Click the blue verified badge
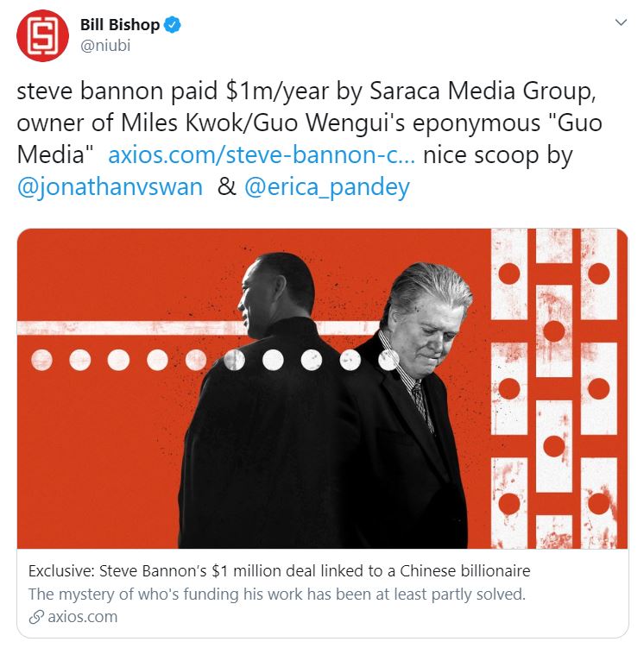Viewport: 644px width, 648px height. (x=173, y=25)
